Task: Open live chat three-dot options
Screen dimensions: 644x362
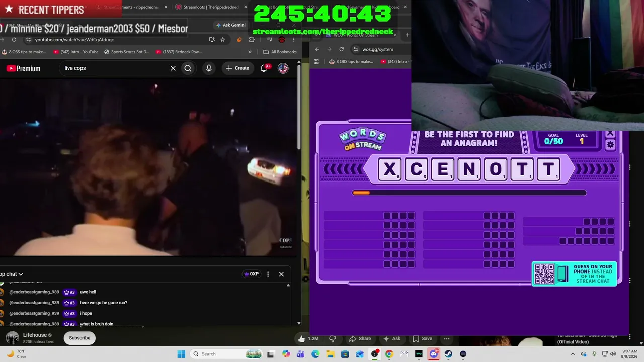Action: coord(268,274)
